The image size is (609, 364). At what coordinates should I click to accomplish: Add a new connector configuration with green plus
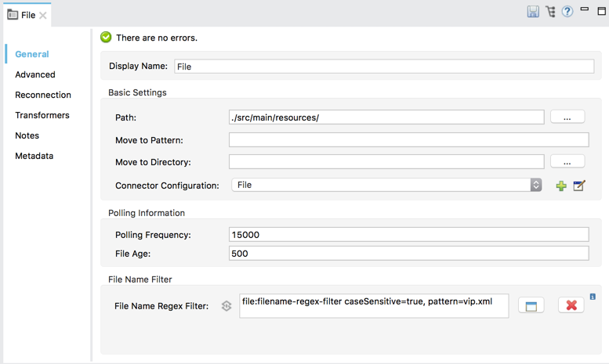click(561, 186)
